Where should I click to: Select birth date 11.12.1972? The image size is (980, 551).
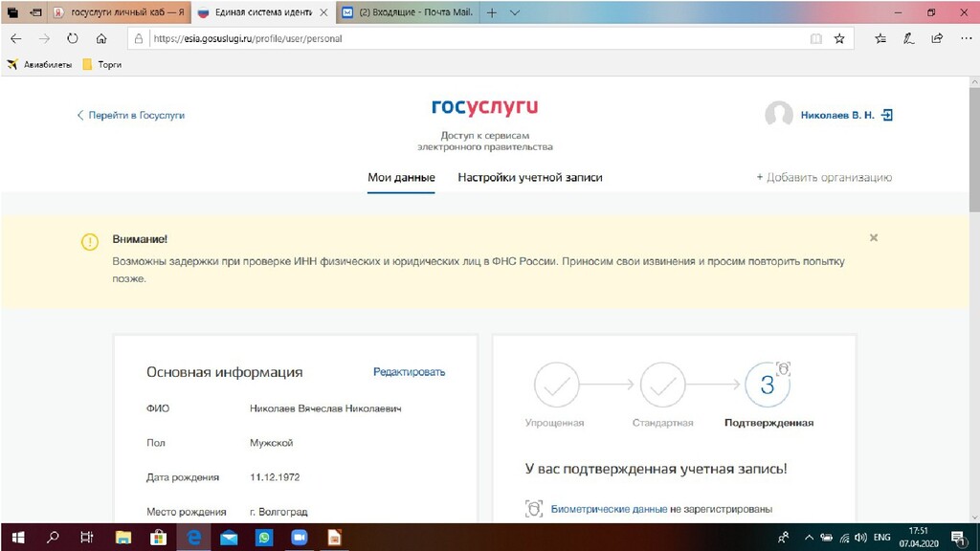pos(275,477)
